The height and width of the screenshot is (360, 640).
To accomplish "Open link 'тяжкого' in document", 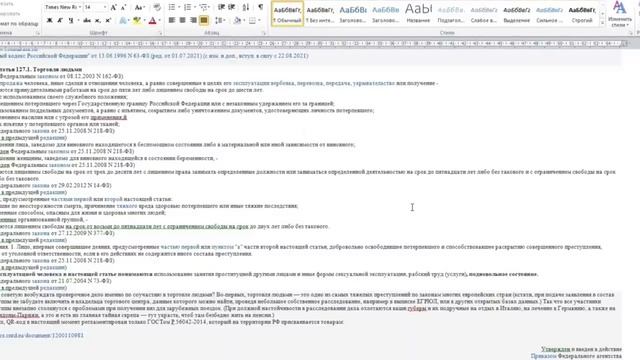I will (127, 206).
